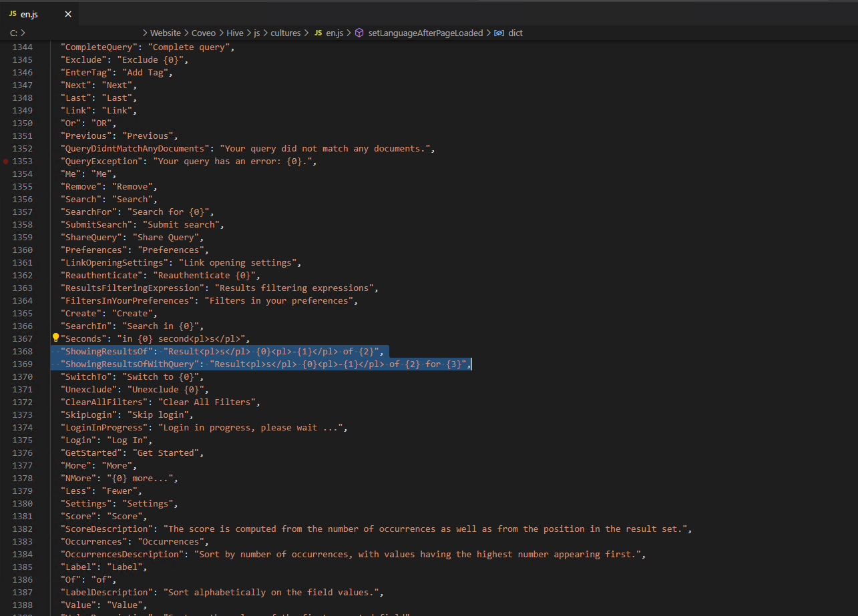Viewport: 858px width, 616px height.
Task: Click the "ScoreDescription" key
Action: coord(108,529)
